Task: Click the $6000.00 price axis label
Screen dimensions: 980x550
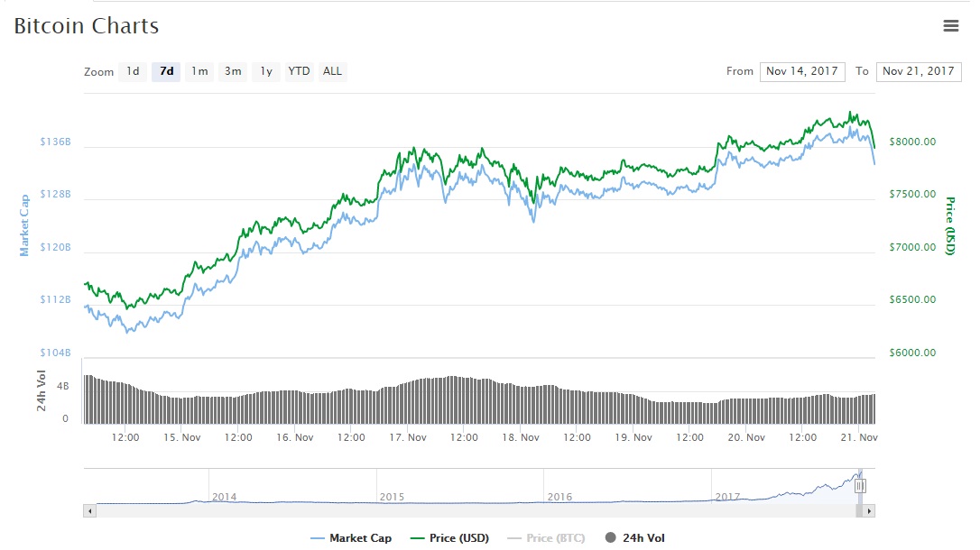Action: pos(912,353)
